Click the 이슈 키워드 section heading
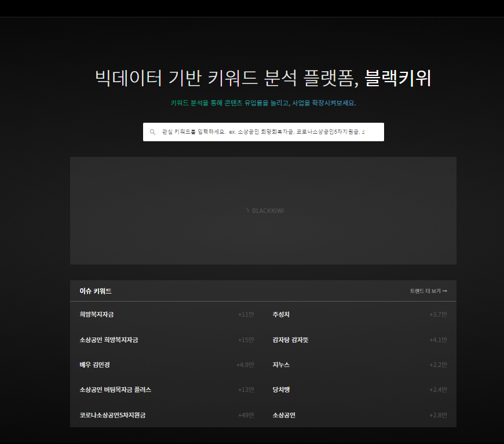The image size is (504, 444). (96, 291)
